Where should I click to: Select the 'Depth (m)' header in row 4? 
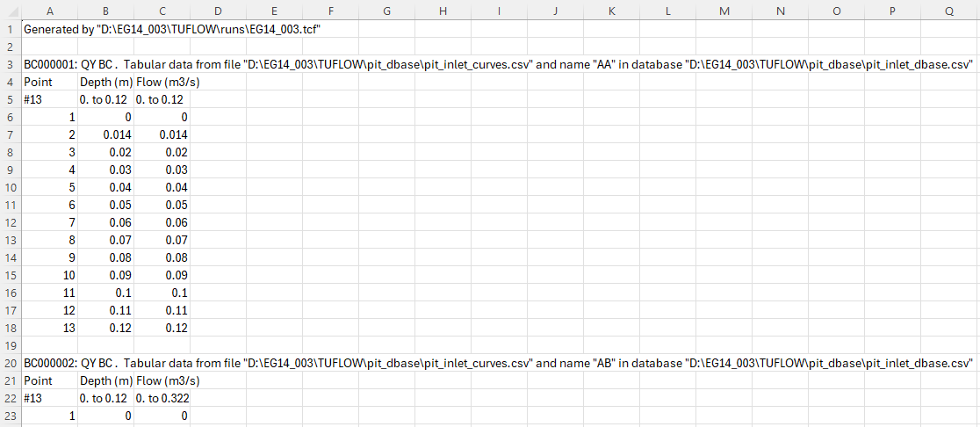pyautogui.click(x=105, y=82)
